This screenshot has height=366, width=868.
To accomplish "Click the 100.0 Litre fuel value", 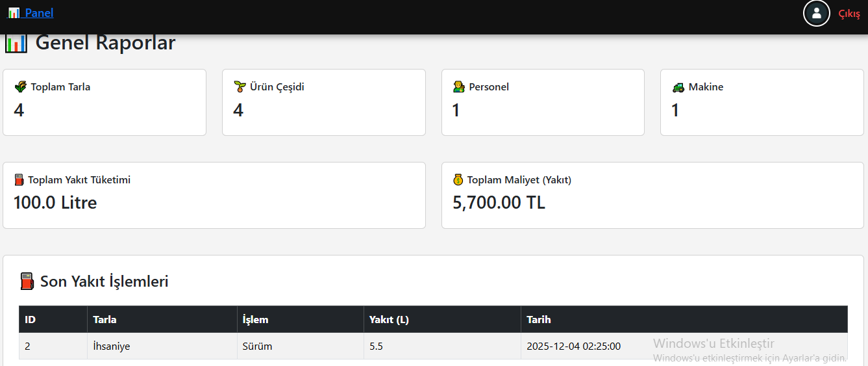I will [55, 203].
